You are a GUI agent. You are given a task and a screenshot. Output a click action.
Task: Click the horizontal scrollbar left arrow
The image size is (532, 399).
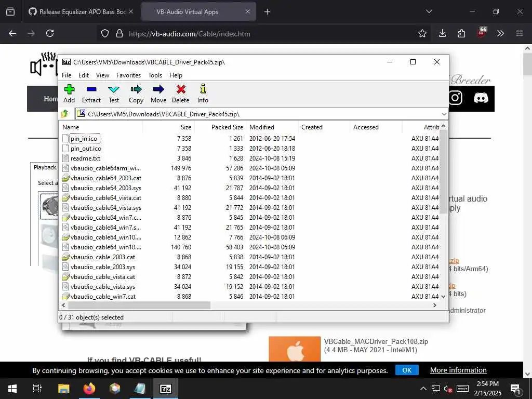point(63,305)
